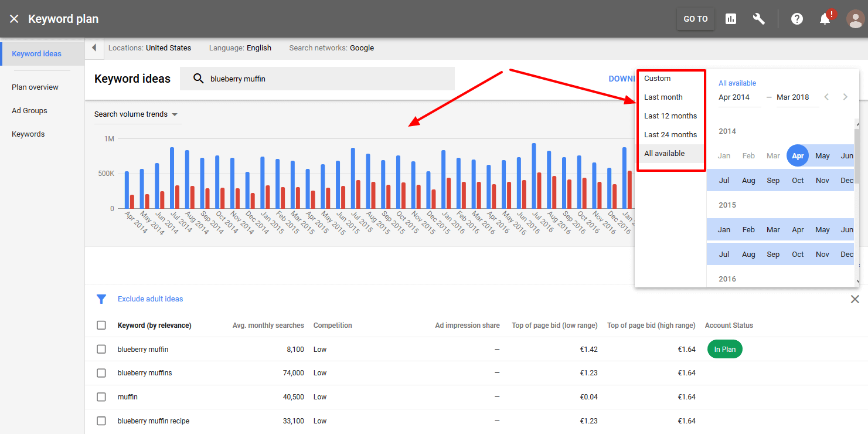
Task: Select Last 12 months date range
Action: point(670,116)
